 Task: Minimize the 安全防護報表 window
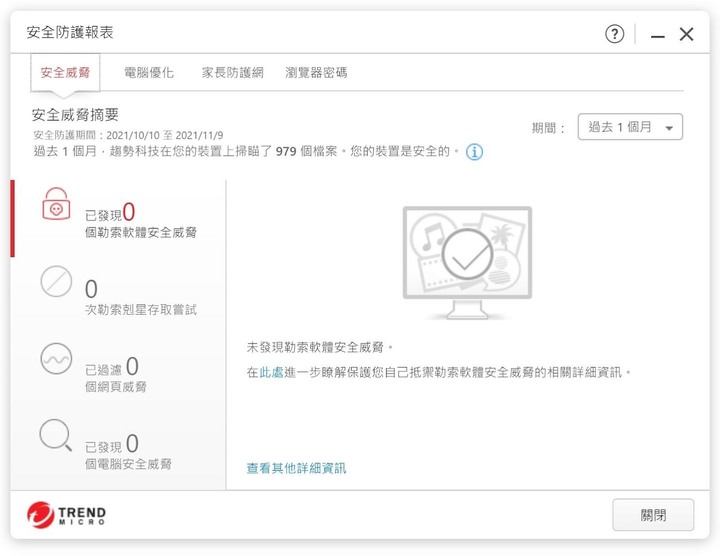coord(658,34)
